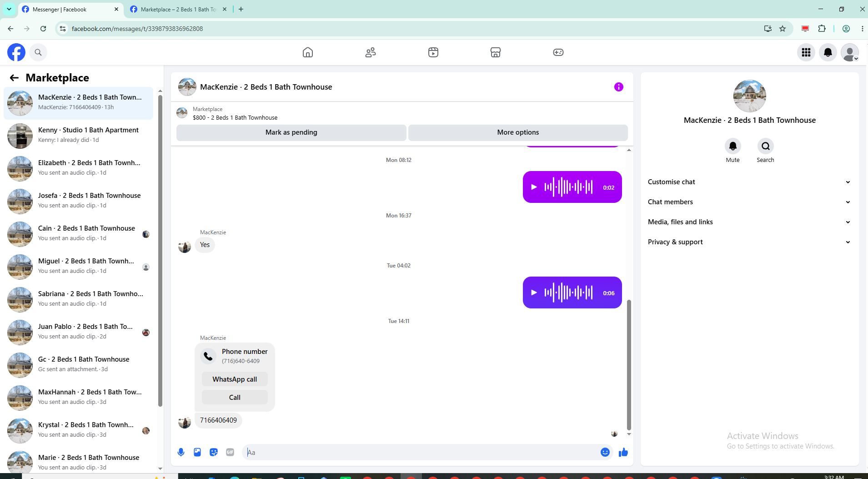Click the back arrow beside Marketplace heading
The image size is (868, 479).
14,78
